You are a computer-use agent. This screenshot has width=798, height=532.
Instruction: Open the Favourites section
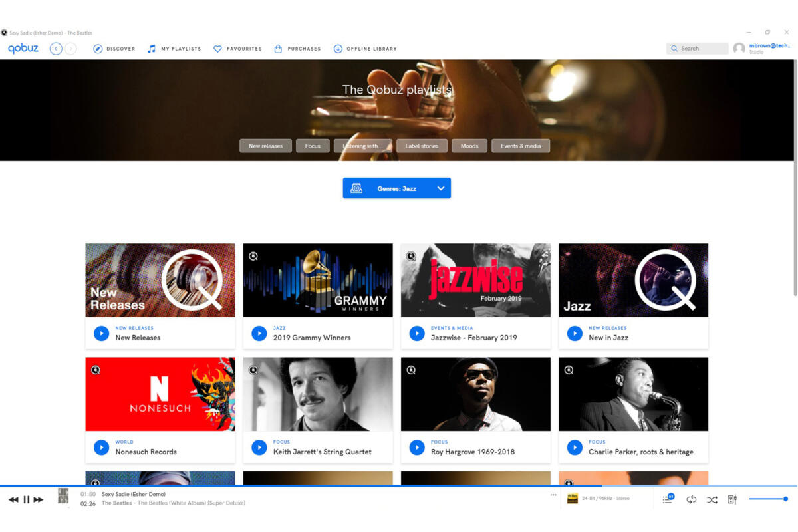pos(237,49)
